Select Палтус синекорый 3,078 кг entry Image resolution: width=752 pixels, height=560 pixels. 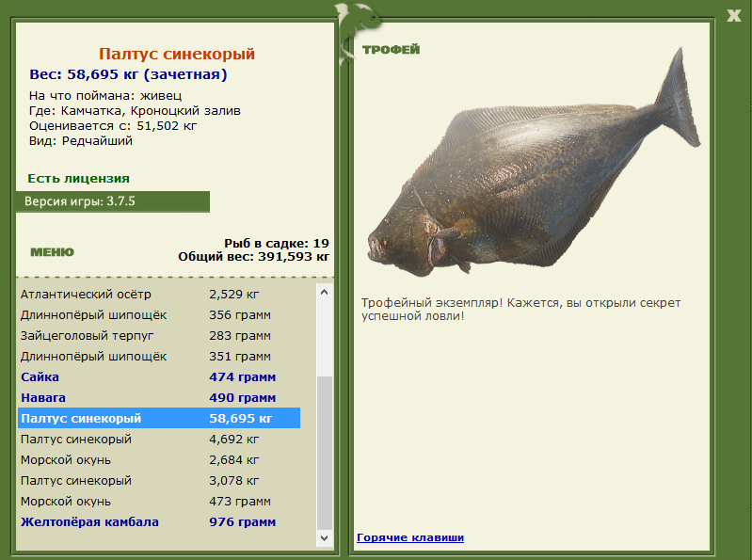[159, 480]
